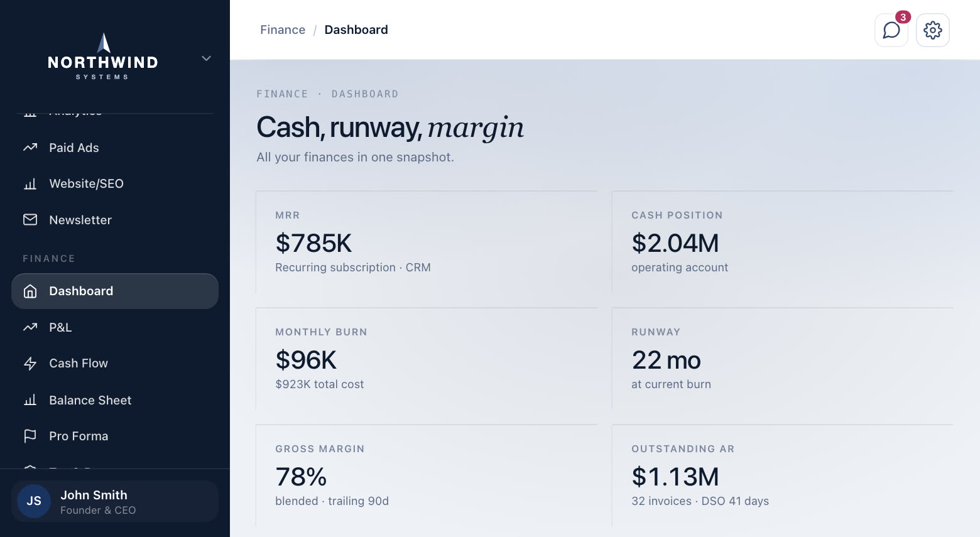This screenshot has height=537, width=980.
Task: Click the Runway 22 mo value
Action: click(667, 360)
